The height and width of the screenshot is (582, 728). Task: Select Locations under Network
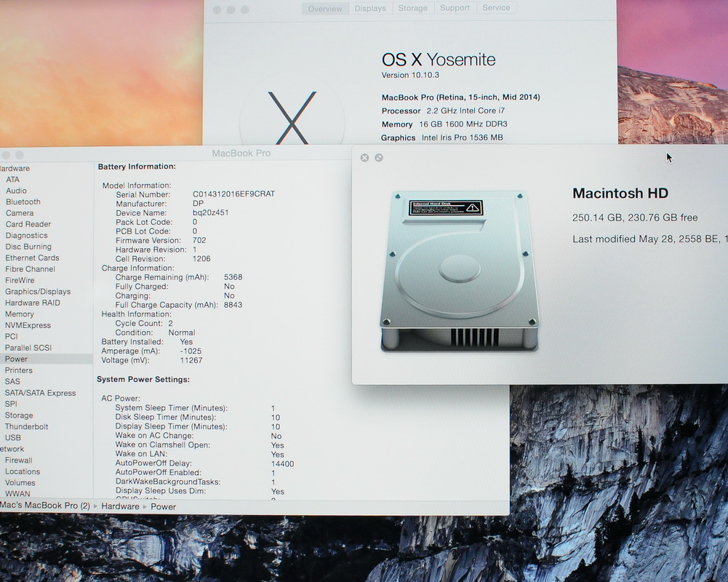23,471
